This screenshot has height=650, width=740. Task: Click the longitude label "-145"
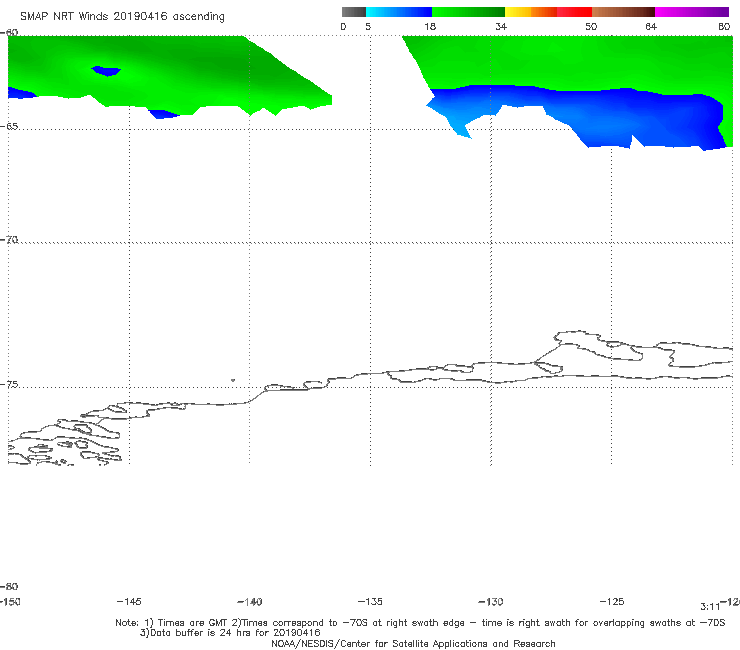pos(129,602)
